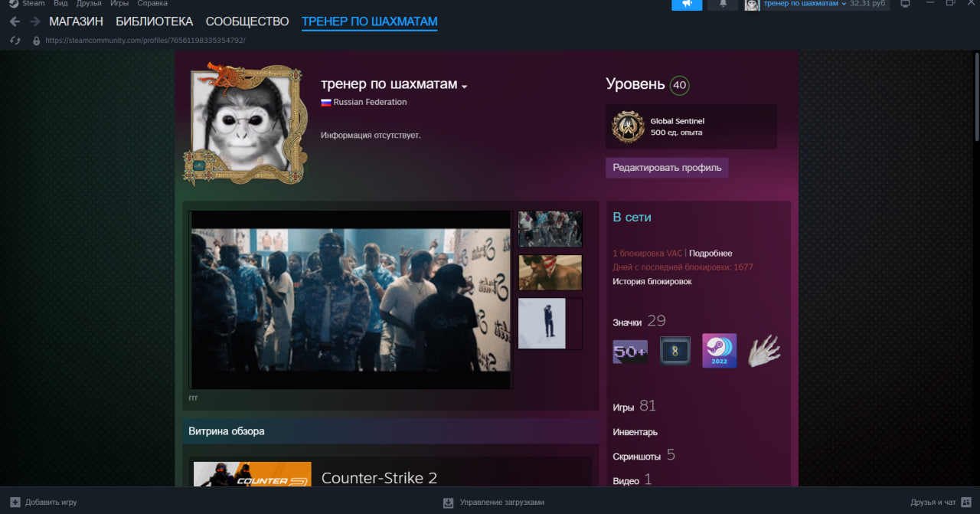Go to the МАГАЗИН tab
This screenshot has height=514, width=980.
tap(76, 21)
